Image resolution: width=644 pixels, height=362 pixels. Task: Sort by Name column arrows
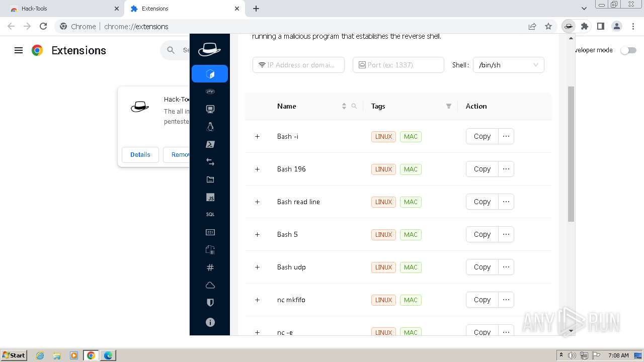344,106
